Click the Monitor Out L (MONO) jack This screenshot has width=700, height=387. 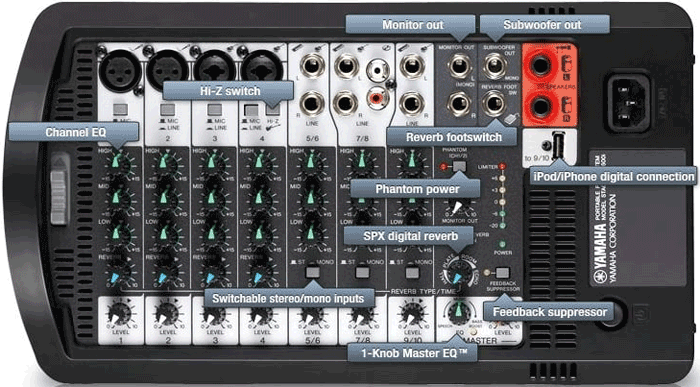pyautogui.click(x=459, y=66)
